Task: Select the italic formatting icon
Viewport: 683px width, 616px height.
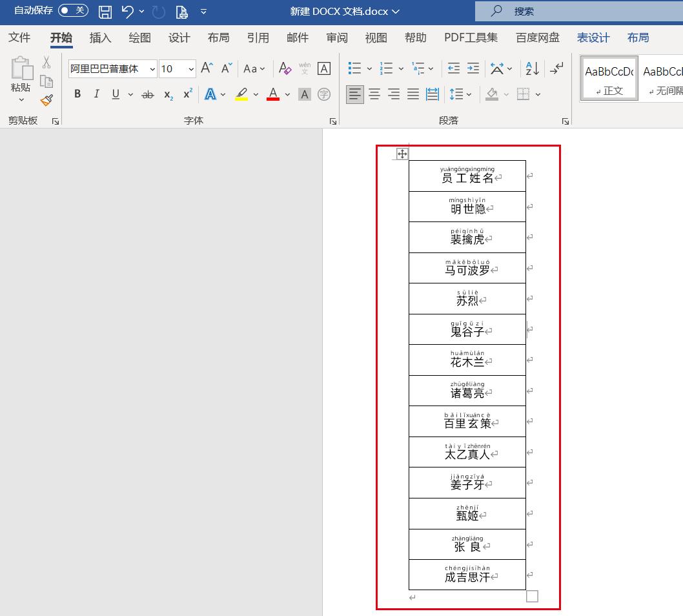Action: coord(96,94)
